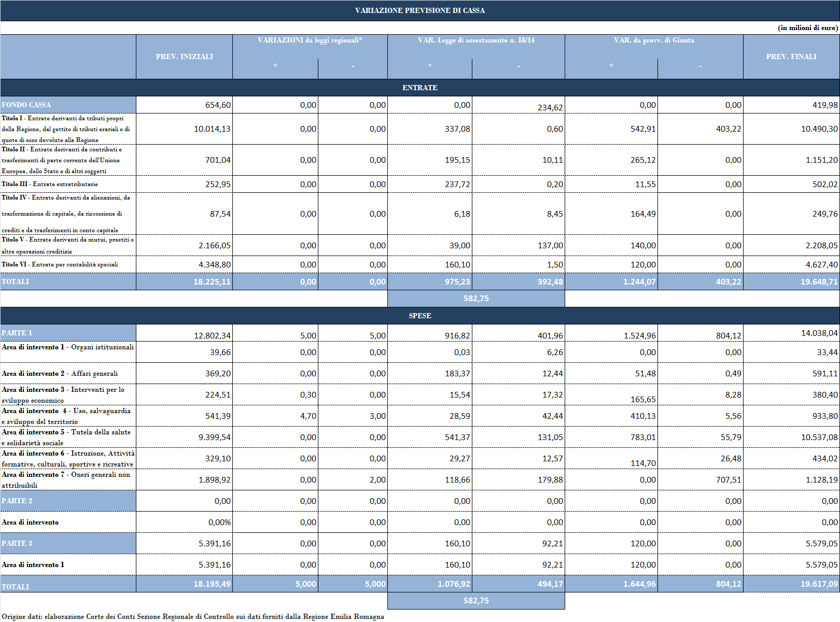
Task: Click Area di intervento 1 - Organi istituzionali
Action: coord(67,347)
